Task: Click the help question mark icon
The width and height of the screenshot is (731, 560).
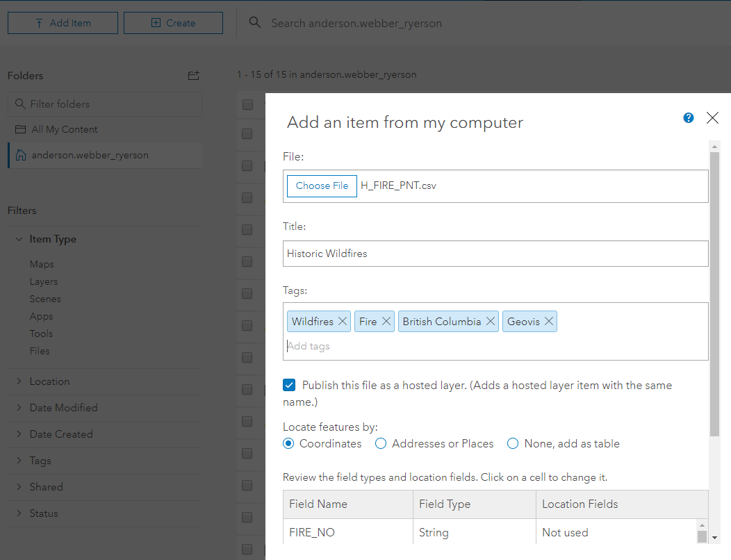Action: (x=689, y=118)
